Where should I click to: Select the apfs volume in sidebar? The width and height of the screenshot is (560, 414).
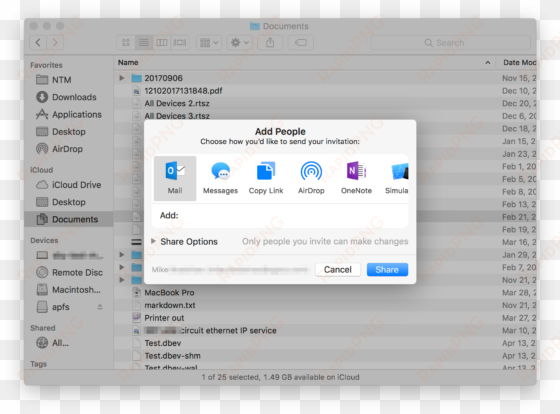click(53, 307)
